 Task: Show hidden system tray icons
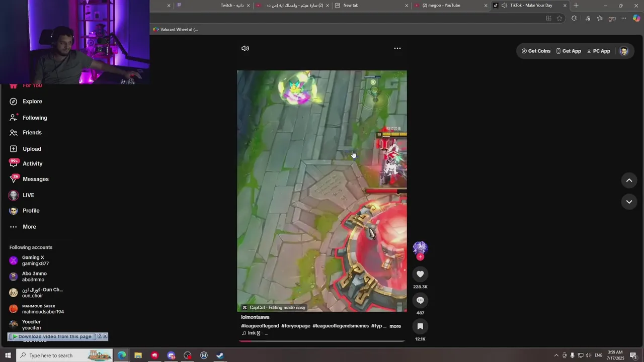point(556,355)
